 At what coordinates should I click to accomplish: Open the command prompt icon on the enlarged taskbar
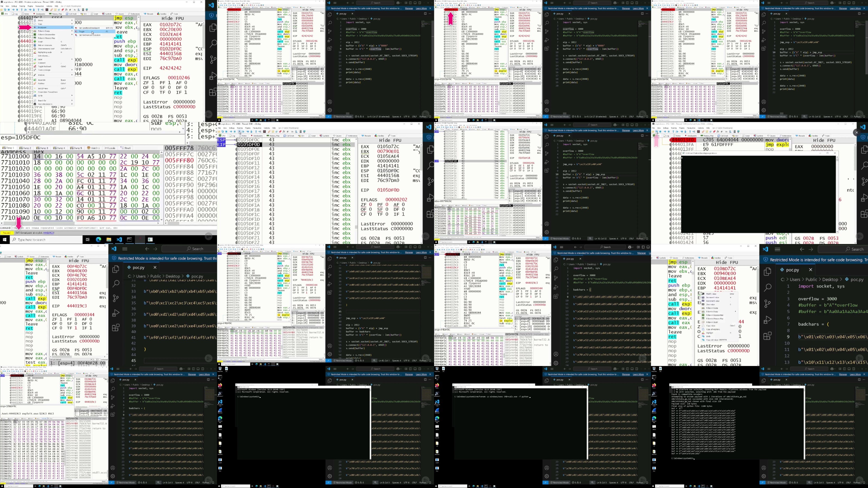click(130, 239)
